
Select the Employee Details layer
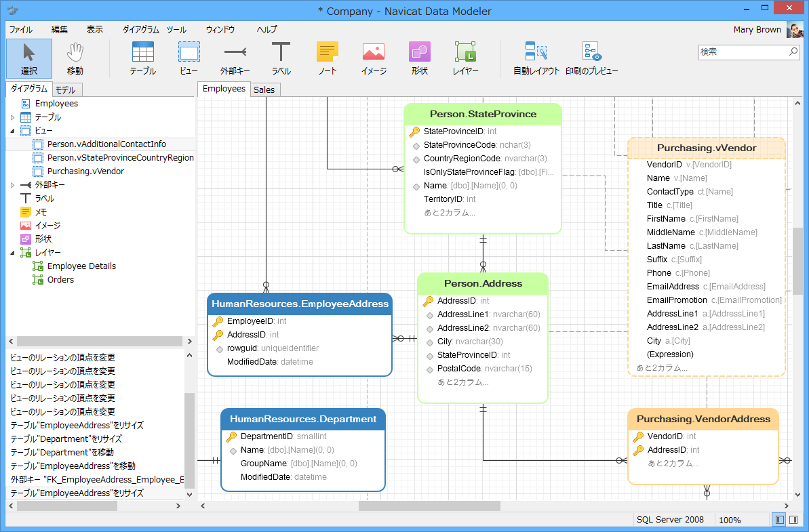(81, 266)
